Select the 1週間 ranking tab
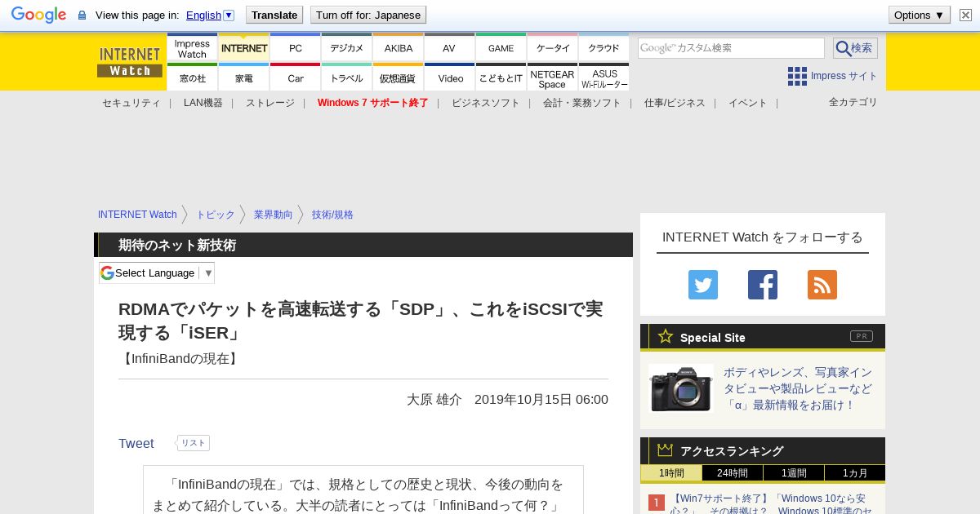The height and width of the screenshot is (514, 980). (794, 473)
